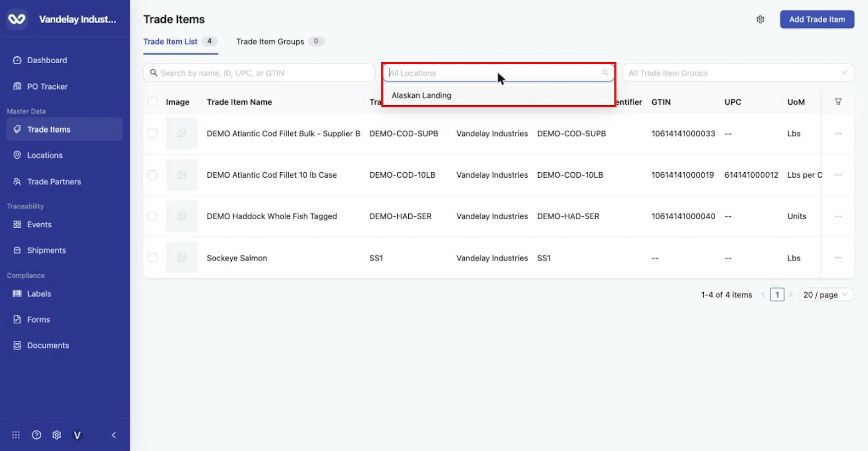The width and height of the screenshot is (868, 451).
Task: Open sidebar settings gear icon
Action: click(x=57, y=435)
